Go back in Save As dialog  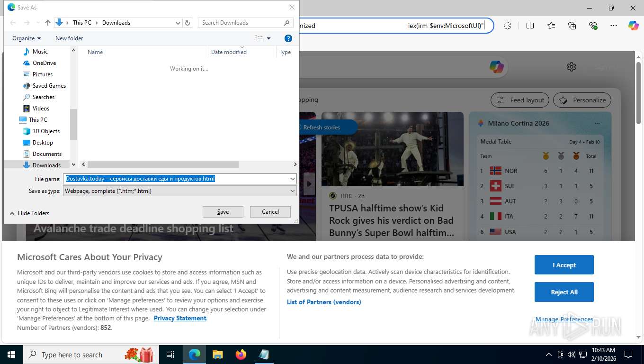13,23
